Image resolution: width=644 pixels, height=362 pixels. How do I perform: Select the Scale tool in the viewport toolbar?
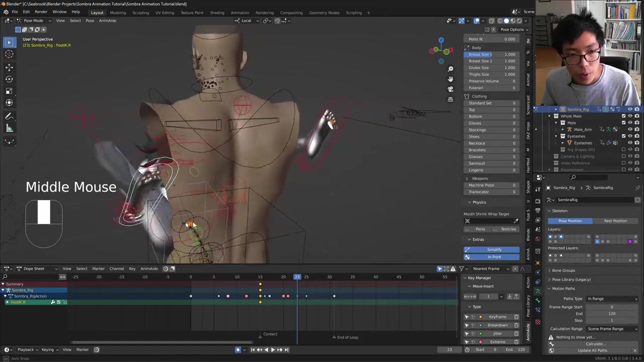tap(9, 91)
